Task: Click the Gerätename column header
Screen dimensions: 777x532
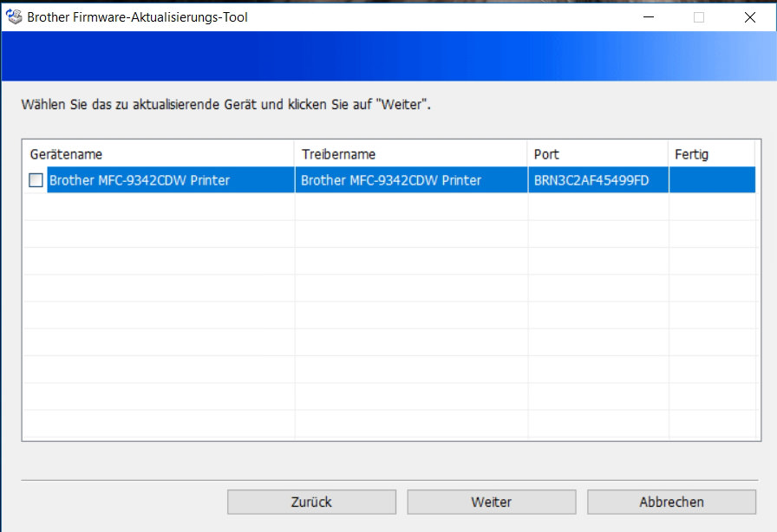Action: click(x=158, y=154)
